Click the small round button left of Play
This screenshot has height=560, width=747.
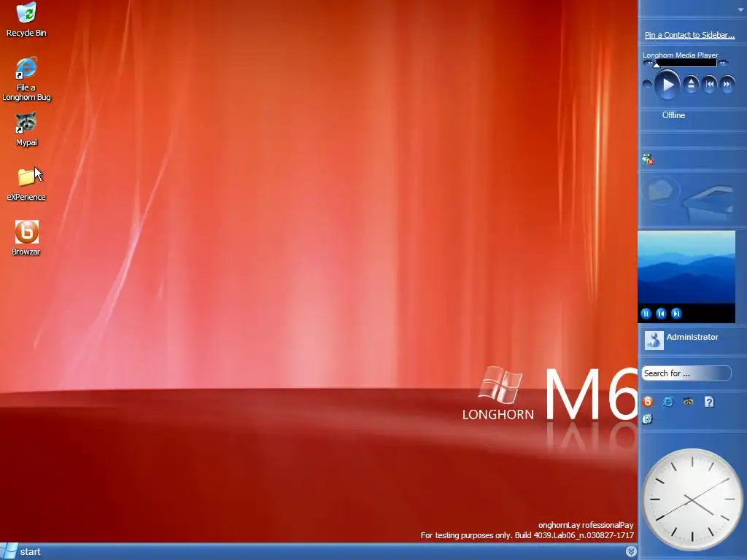coord(647,85)
